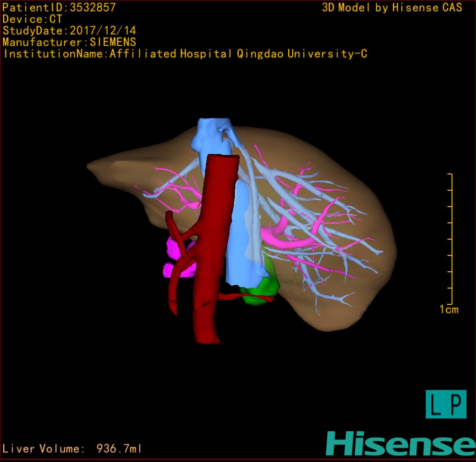Click the StudyDate:2017/12/14 text
The image size is (476, 462).
click(69, 31)
